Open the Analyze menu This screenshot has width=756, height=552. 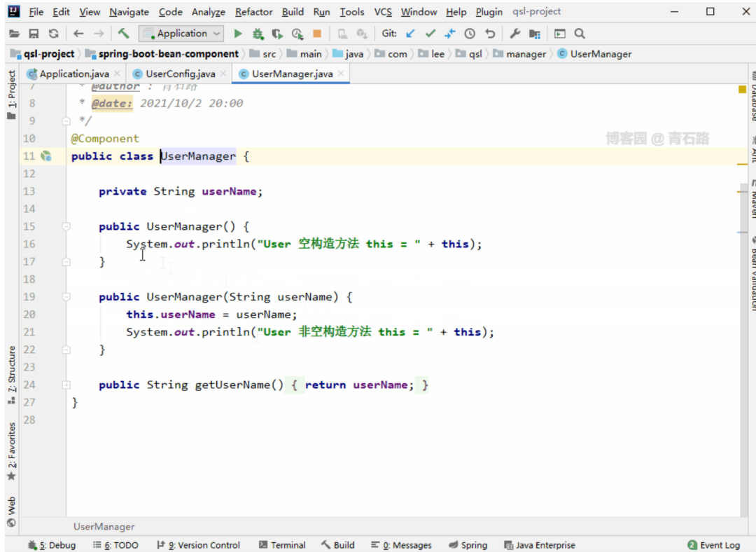[209, 12]
